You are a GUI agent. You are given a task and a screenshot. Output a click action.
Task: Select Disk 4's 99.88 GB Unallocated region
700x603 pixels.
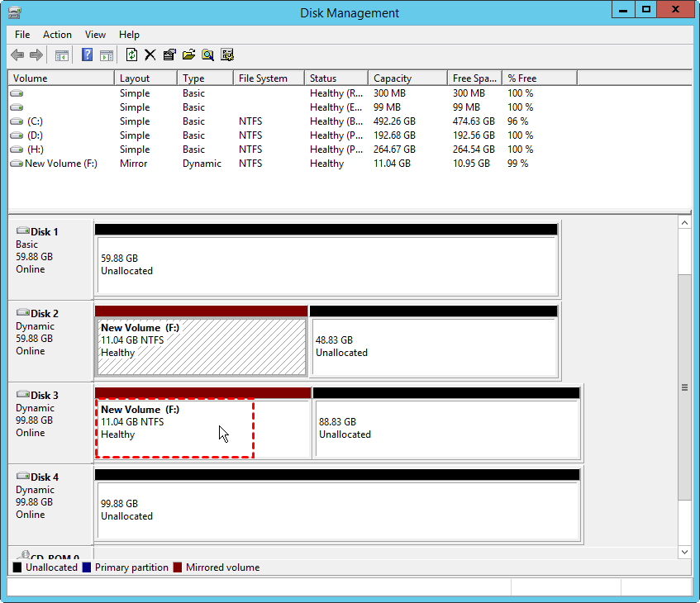click(339, 510)
